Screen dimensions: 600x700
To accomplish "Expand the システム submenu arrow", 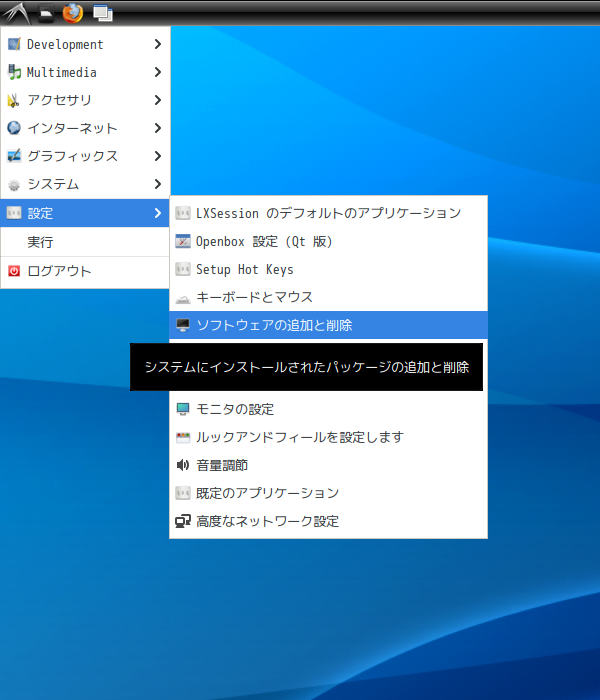I will [158, 184].
